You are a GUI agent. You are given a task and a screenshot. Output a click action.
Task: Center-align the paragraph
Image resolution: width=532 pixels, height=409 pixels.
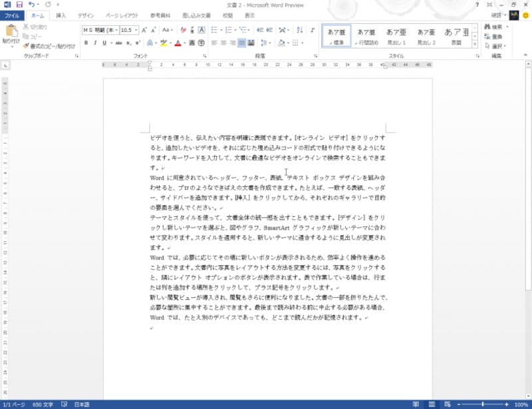[x=222, y=43]
